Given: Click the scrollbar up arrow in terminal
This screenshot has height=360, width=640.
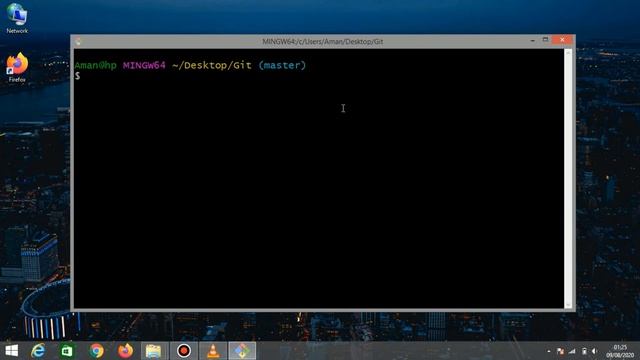Looking at the screenshot, I should point(568,52).
